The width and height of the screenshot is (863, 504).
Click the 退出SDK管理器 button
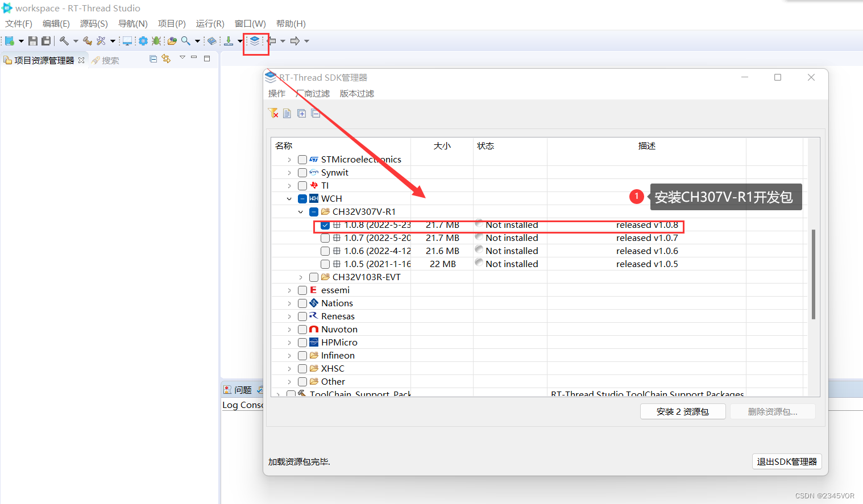coord(787,461)
